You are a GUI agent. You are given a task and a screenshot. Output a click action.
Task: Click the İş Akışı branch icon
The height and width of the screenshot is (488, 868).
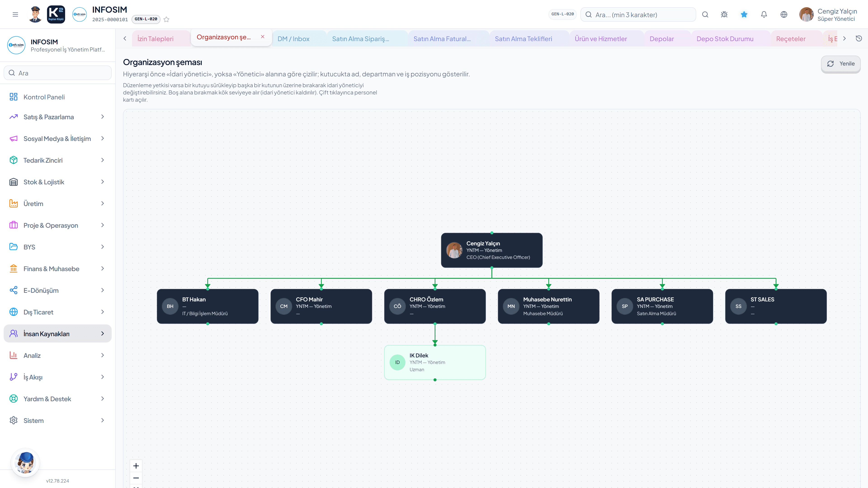[x=14, y=377]
